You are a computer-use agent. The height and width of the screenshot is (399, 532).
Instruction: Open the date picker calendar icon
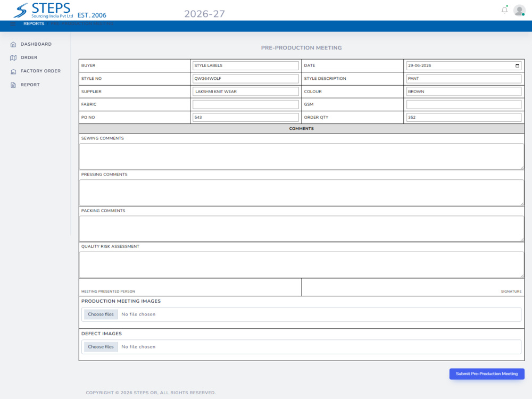click(518, 65)
